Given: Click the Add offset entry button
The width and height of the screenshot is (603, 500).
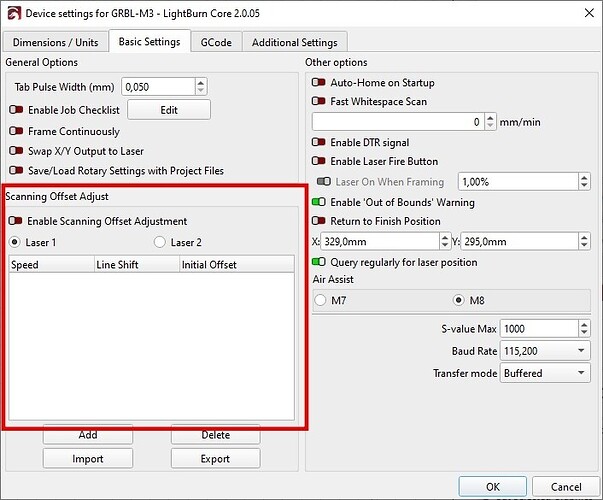Looking at the screenshot, I should pos(88,435).
